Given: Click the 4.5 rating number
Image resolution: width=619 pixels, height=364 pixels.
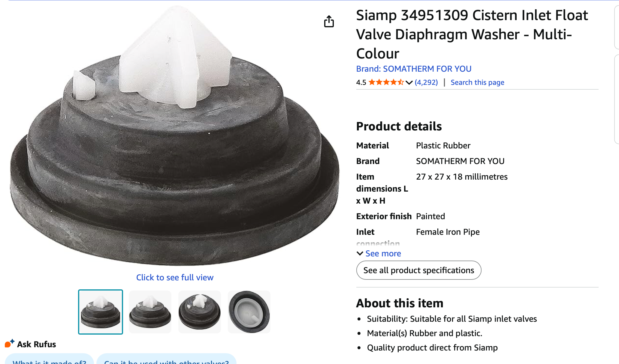Looking at the screenshot, I should point(361,82).
